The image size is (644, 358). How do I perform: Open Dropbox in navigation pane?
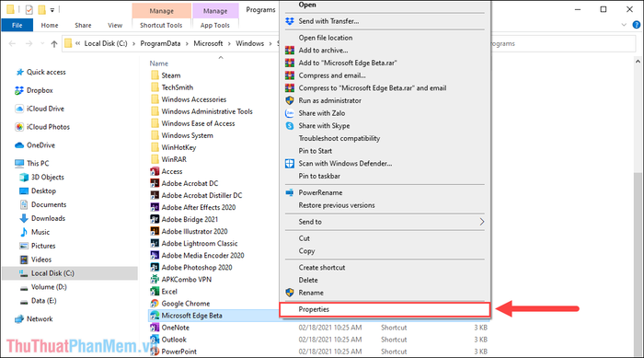point(40,90)
